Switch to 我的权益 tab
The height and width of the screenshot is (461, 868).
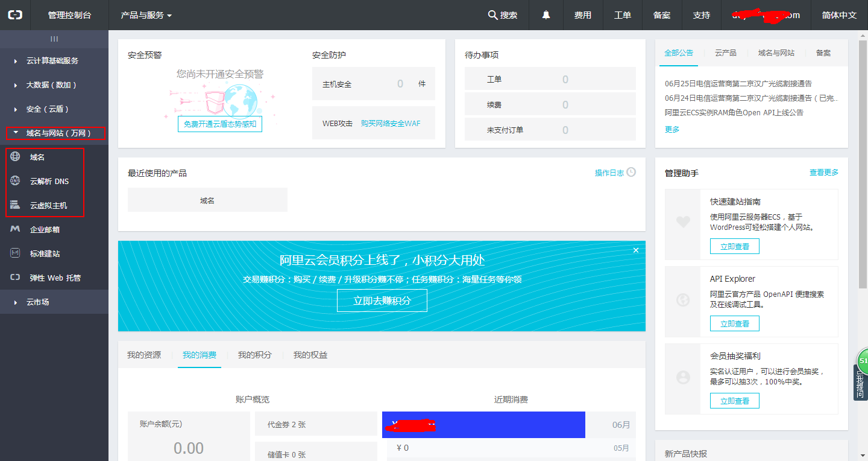click(x=310, y=355)
